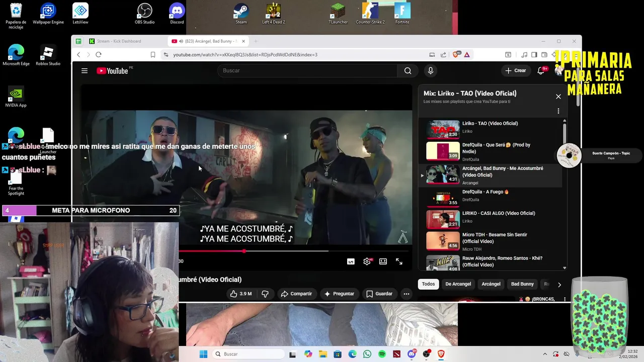Start voice search with the microphone icon
The height and width of the screenshot is (362, 644).
pos(430,71)
